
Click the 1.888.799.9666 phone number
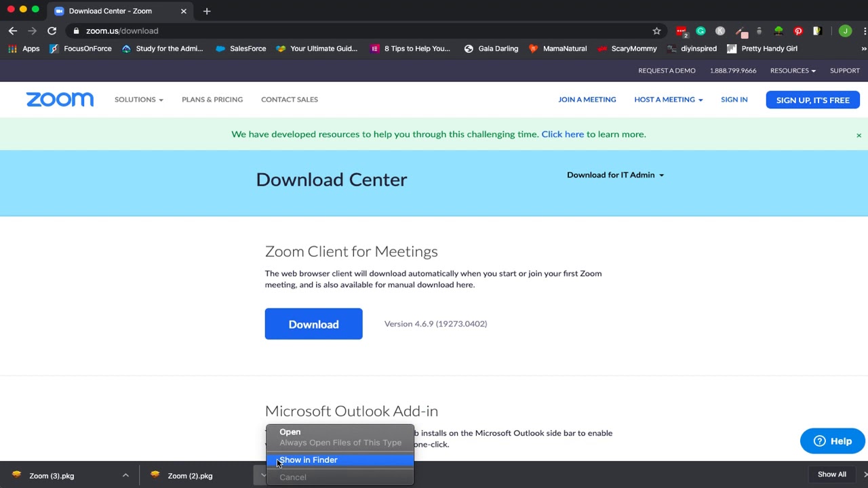point(733,70)
